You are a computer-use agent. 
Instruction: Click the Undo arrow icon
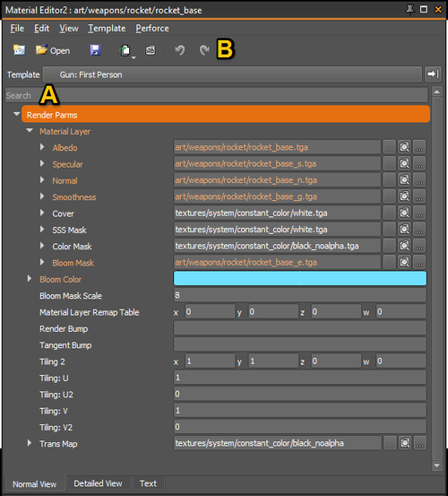(x=180, y=50)
